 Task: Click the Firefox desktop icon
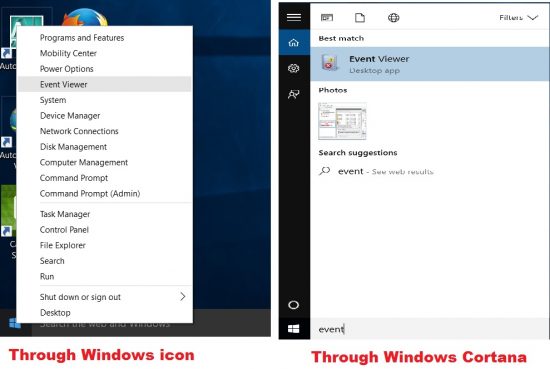(x=84, y=18)
